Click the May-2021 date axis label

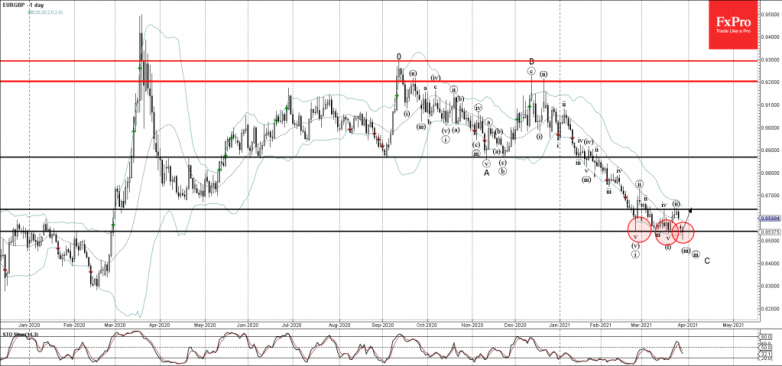click(733, 324)
